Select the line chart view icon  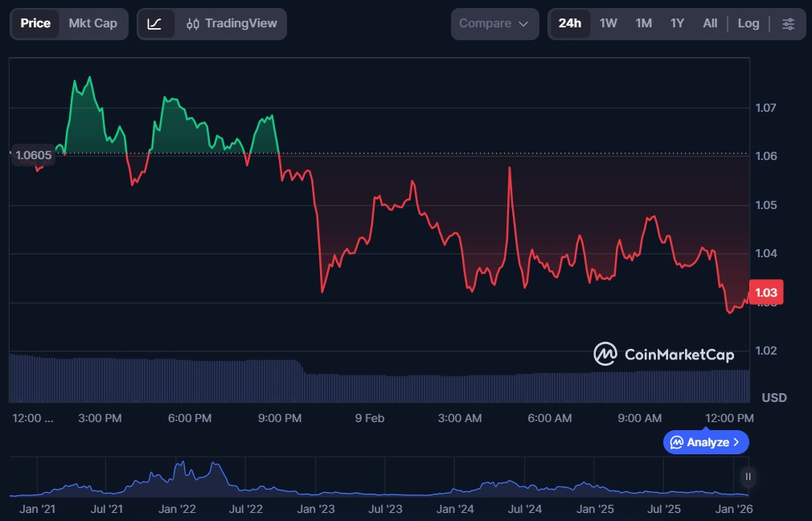pos(155,24)
